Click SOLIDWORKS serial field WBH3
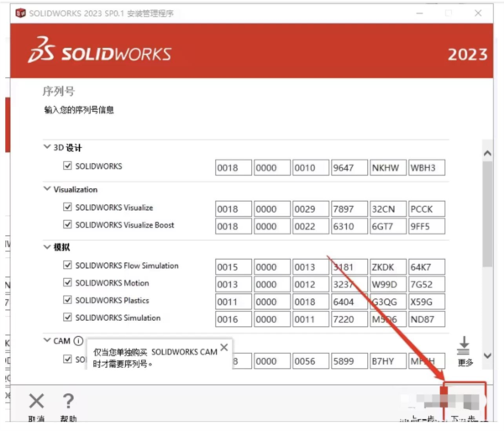 427,167
